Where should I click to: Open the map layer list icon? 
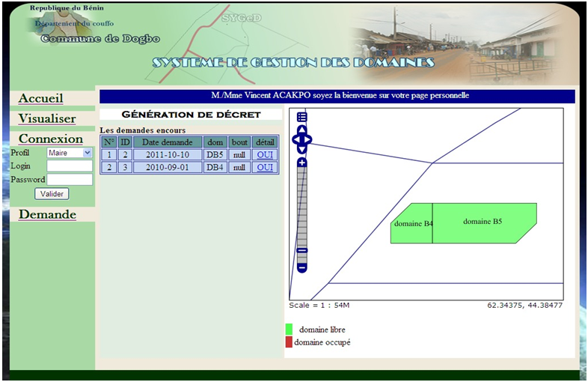302,117
